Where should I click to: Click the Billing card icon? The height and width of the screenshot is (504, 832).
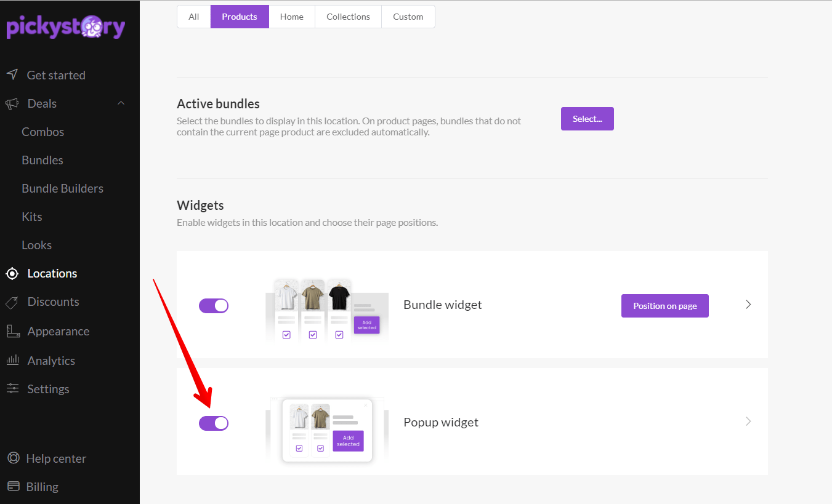[x=13, y=487]
